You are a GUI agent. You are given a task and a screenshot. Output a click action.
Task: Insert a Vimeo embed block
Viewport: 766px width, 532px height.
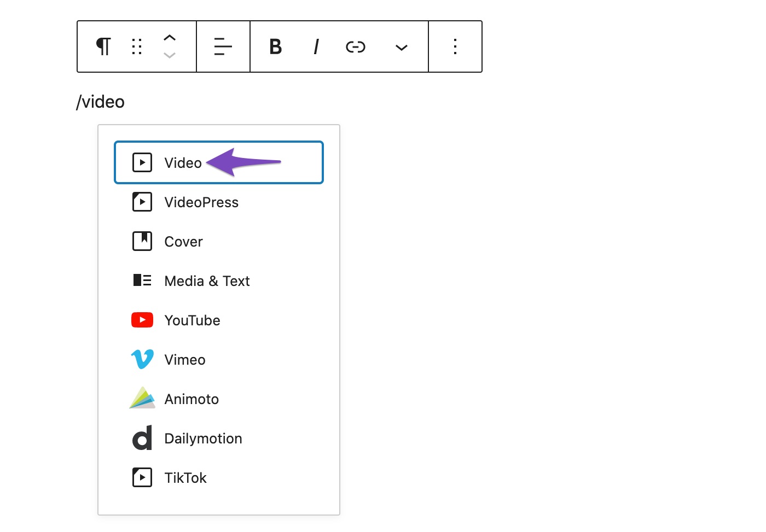coord(219,360)
